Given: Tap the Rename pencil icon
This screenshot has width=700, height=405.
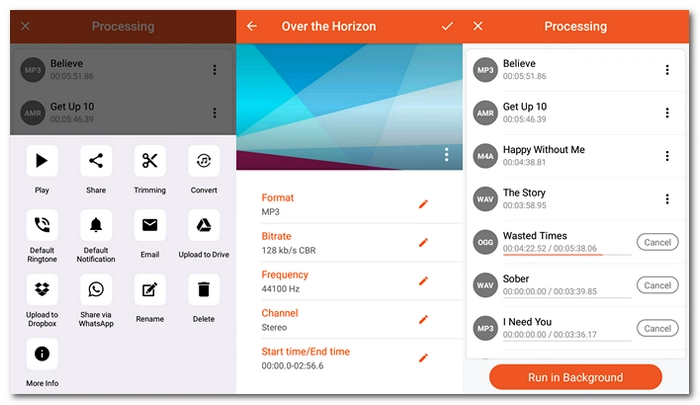Looking at the screenshot, I should click(150, 289).
